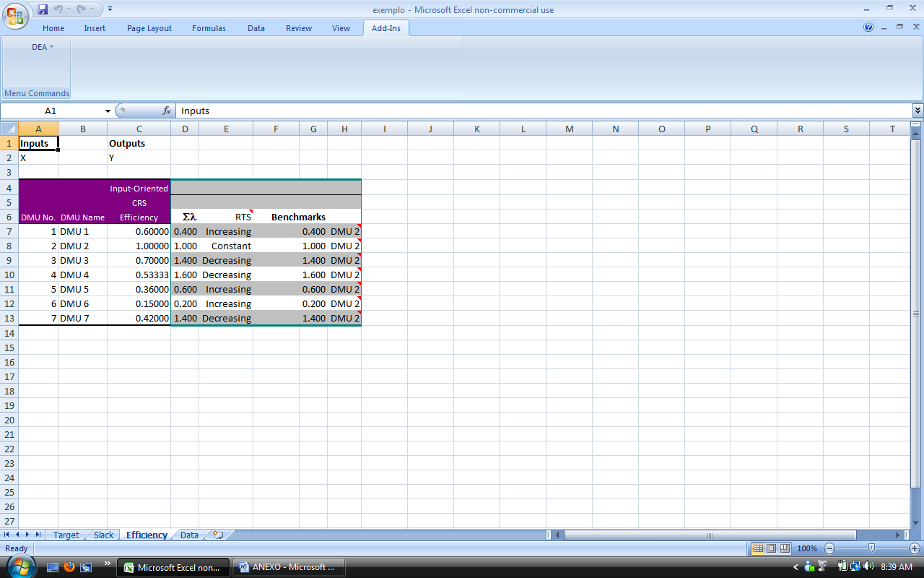Click the vertical scrollbar down arrow

pyautogui.click(x=917, y=523)
